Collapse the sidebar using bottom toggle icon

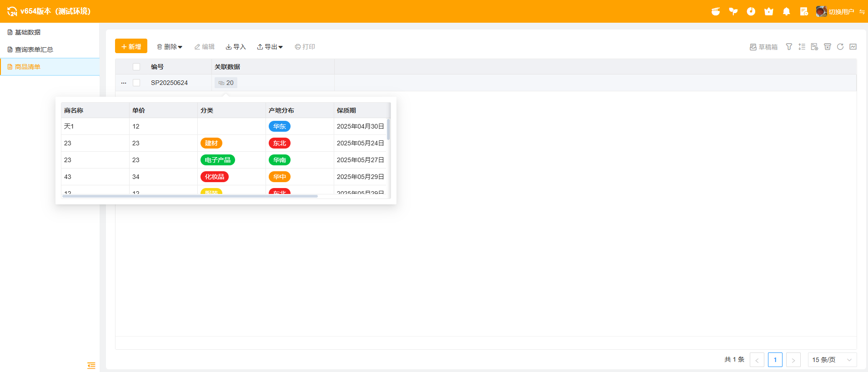(x=91, y=366)
